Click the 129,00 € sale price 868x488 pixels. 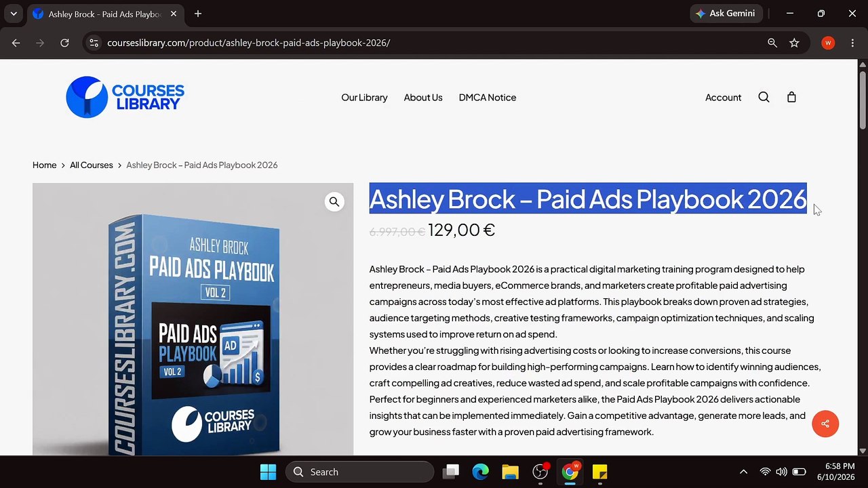(462, 230)
